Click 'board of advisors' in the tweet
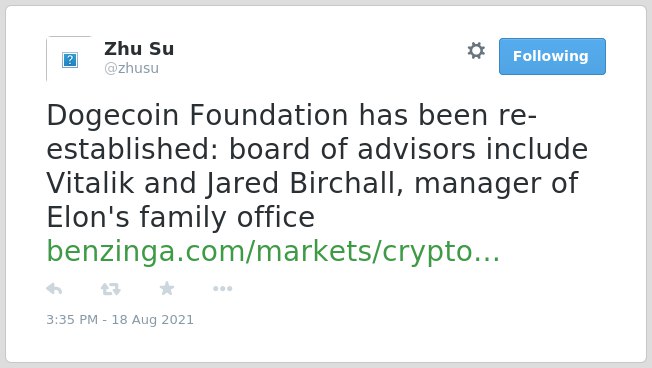The height and width of the screenshot is (368, 652). (x=352, y=149)
